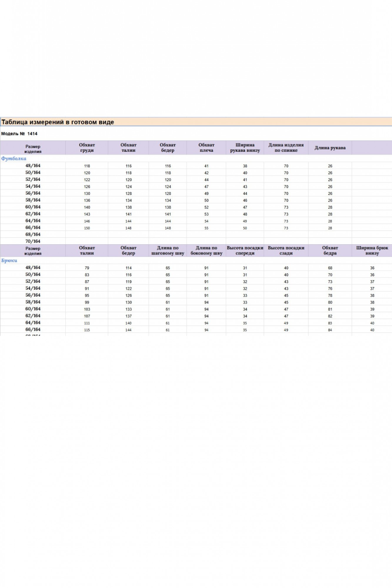Select waist value 79 in Брюки table
This screenshot has height=588, width=392.
(x=87, y=268)
